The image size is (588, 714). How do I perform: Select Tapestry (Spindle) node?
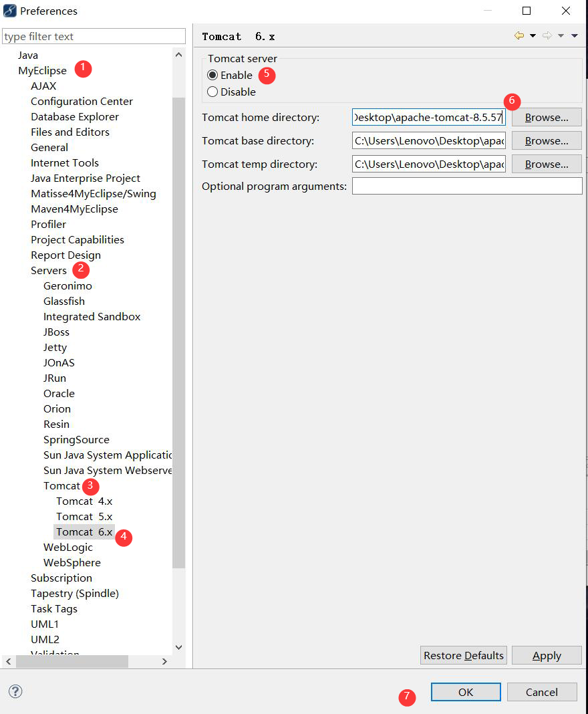[75, 594]
